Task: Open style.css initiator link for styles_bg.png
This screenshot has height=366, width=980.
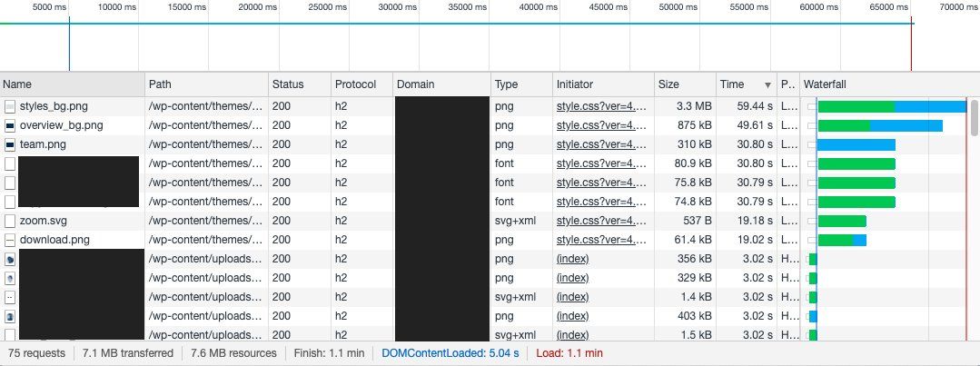Action: pyautogui.click(x=601, y=106)
